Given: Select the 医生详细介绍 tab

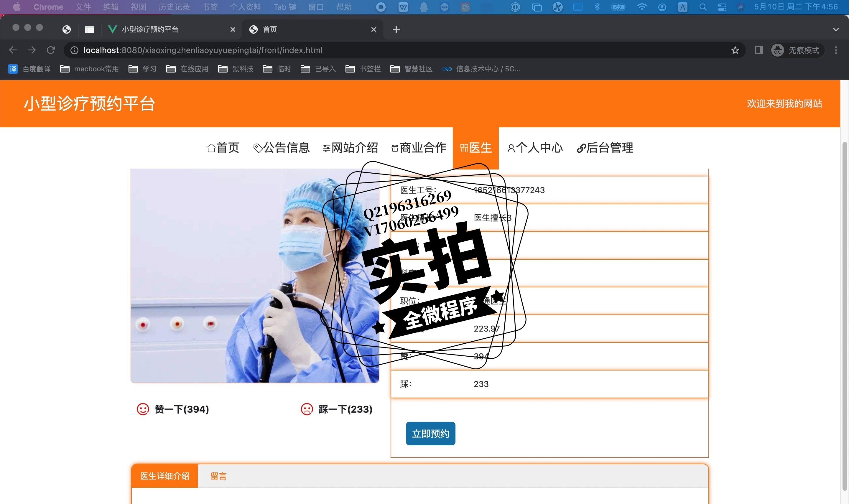Looking at the screenshot, I should [x=165, y=476].
